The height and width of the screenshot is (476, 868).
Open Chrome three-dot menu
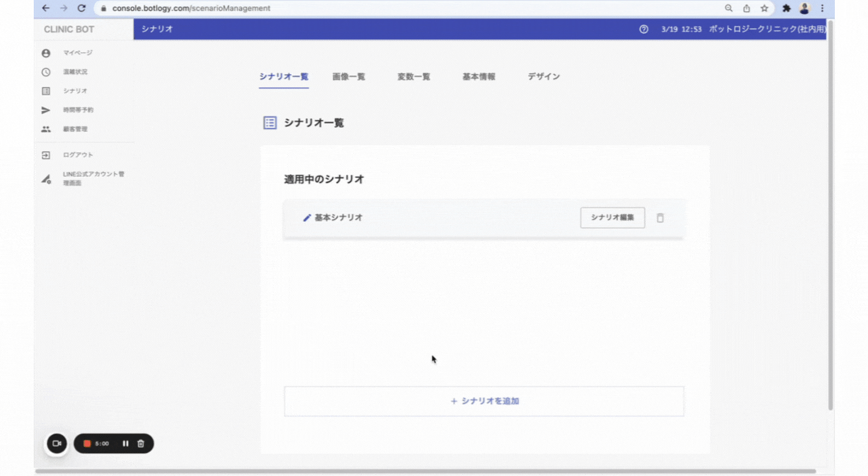coord(822,8)
